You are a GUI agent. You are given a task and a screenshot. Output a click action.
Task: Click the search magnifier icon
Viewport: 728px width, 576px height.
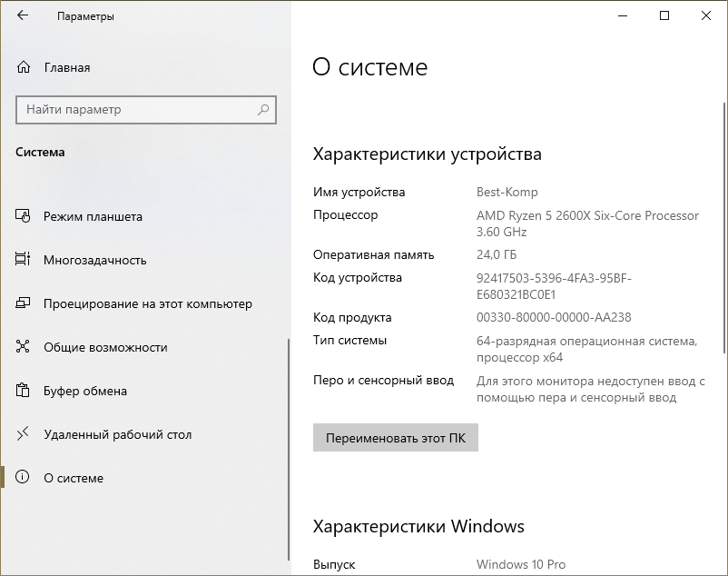pyautogui.click(x=263, y=110)
